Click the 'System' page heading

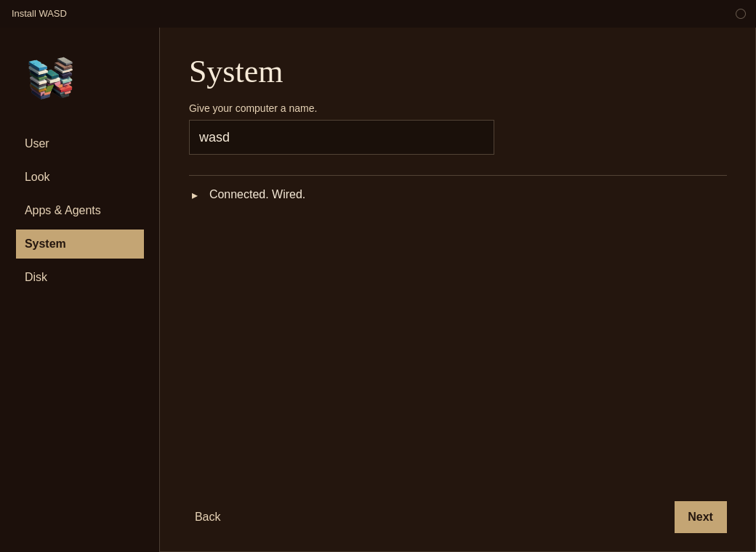(236, 72)
